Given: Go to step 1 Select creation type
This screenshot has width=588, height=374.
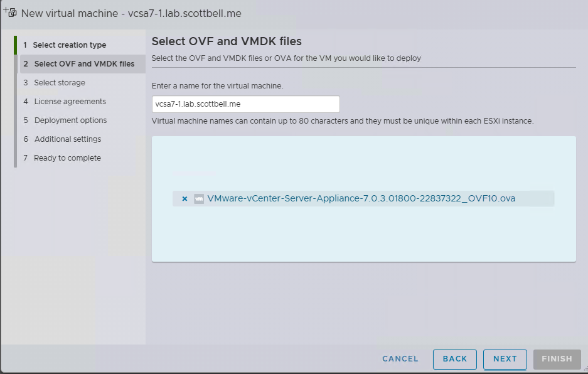Looking at the screenshot, I should tap(69, 45).
